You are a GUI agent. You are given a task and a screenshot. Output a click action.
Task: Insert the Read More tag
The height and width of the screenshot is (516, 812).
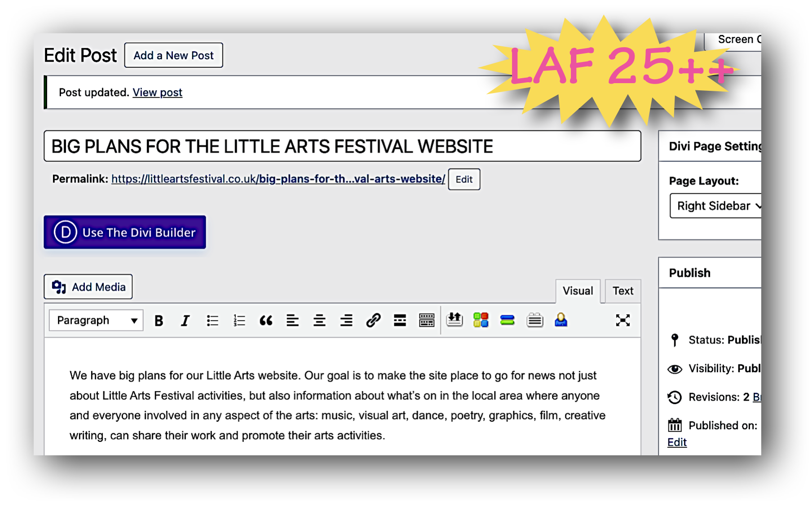(x=399, y=320)
